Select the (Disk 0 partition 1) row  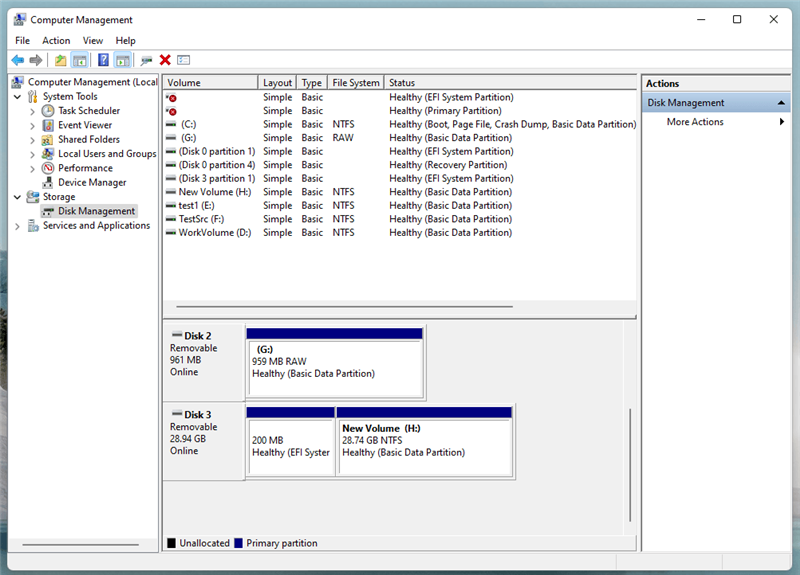[x=400, y=152]
